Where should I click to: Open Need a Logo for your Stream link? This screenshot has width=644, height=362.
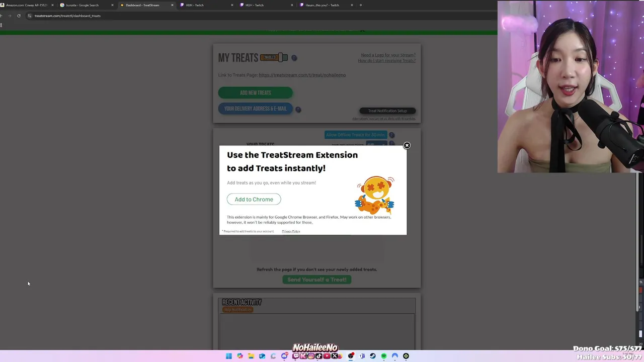[x=388, y=55]
